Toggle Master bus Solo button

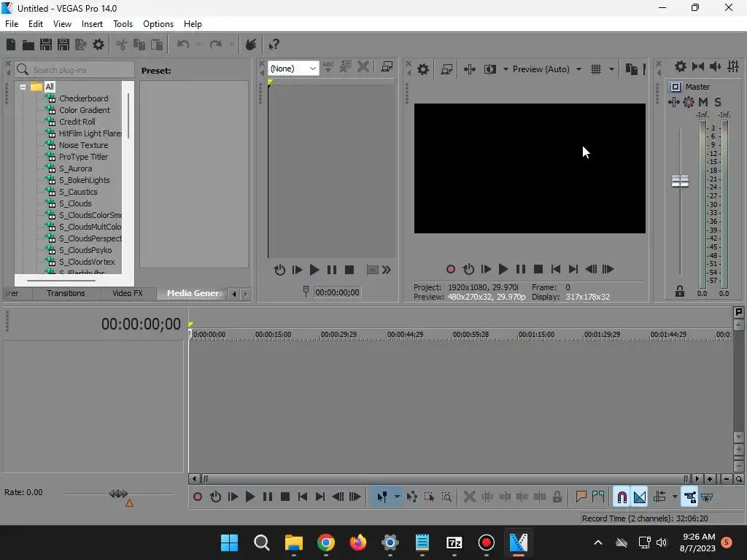tap(718, 102)
